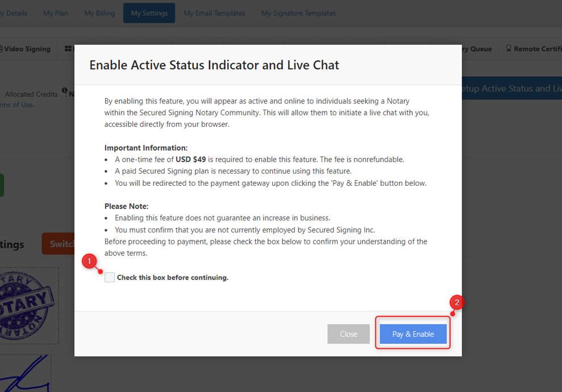Viewport: 562px width, 392px height.
Task: Open the Terms of Use link
Action: (x=17, y=105)
